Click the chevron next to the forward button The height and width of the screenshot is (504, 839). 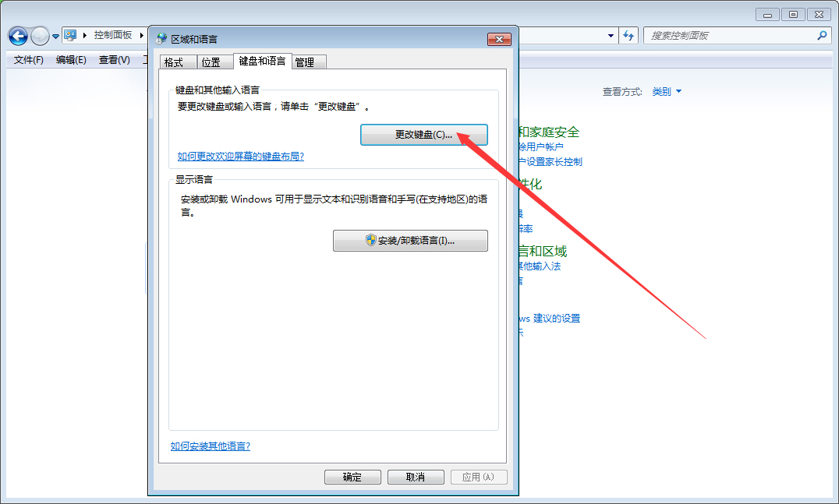pos(54,35)
